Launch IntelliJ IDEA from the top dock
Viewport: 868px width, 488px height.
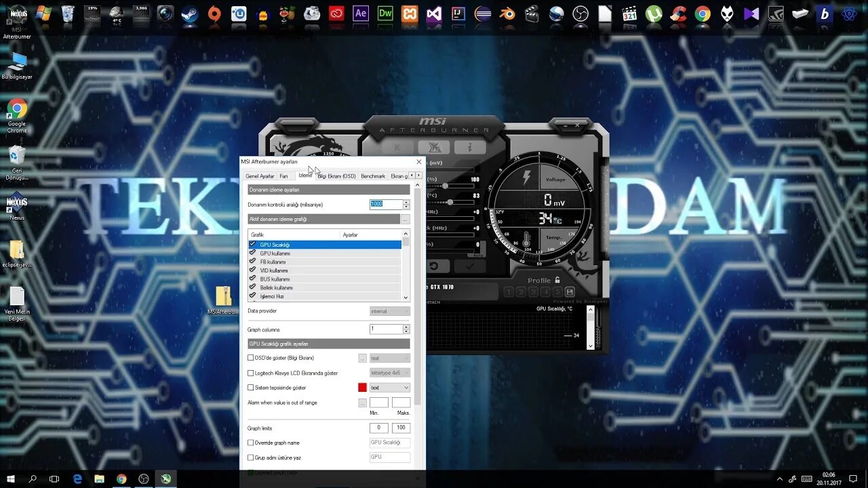click(458, 14)
